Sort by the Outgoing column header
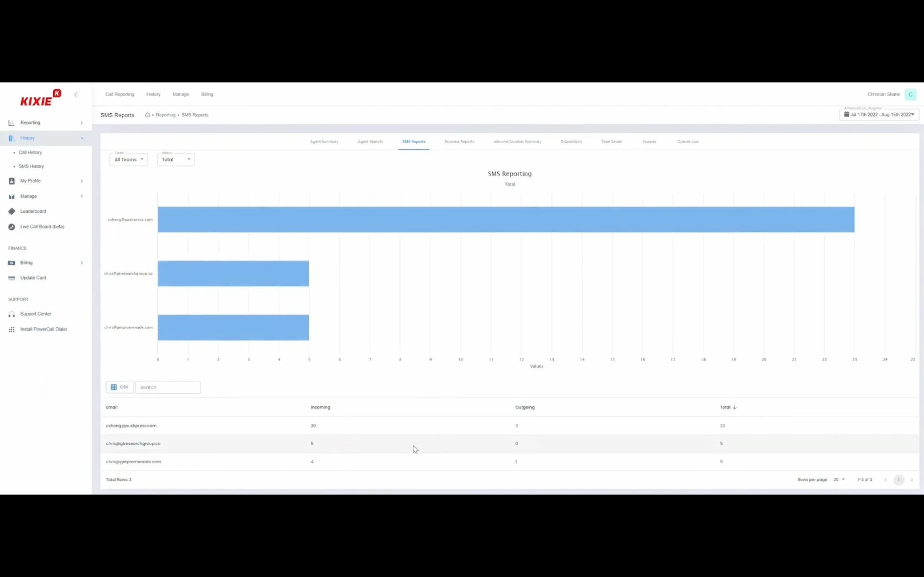The image size is (924, 577). point(525,407)
